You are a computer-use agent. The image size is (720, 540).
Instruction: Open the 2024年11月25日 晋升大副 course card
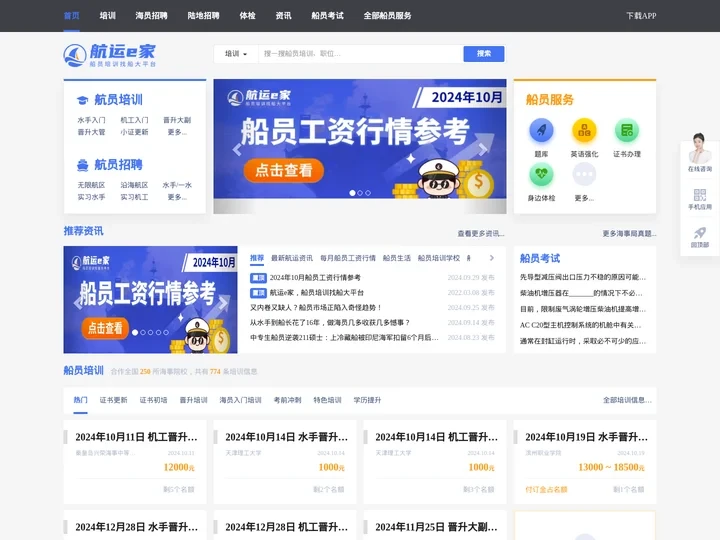tap(435, 525)
